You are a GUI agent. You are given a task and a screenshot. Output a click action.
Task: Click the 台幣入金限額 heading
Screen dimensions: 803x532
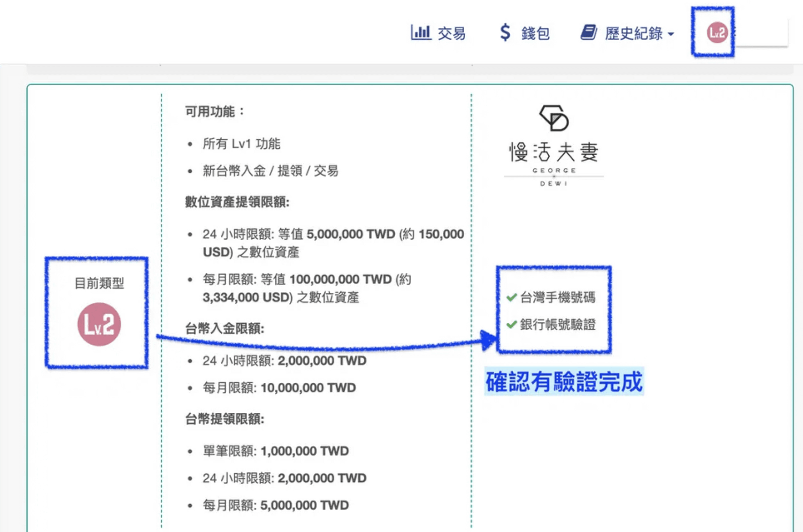[225, 328]
